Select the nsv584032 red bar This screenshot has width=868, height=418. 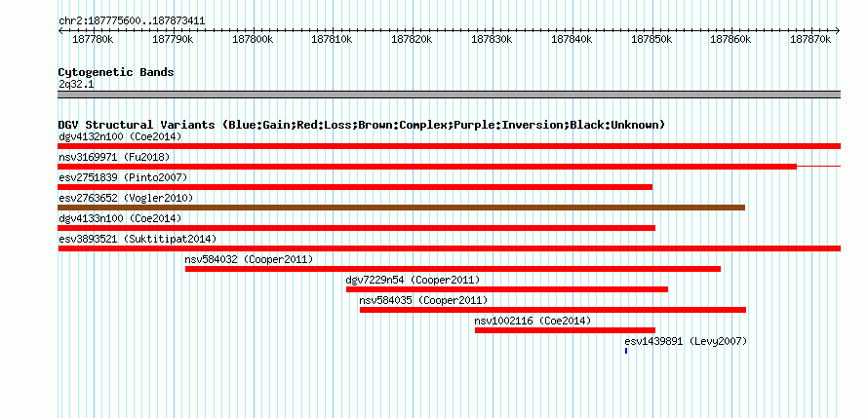click(453, 269)
